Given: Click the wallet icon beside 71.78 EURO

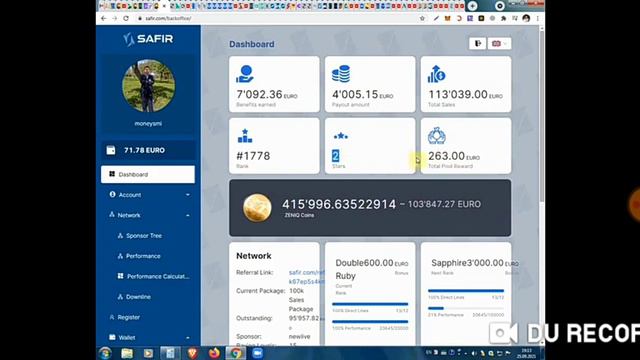Looking at the screenshot, I should (x=111, y=150).
